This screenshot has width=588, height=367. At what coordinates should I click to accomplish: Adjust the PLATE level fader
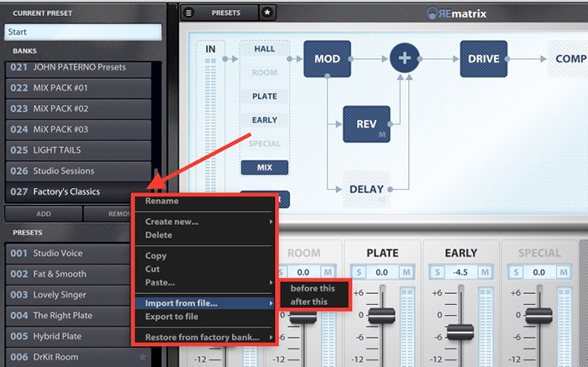point(381,316)
